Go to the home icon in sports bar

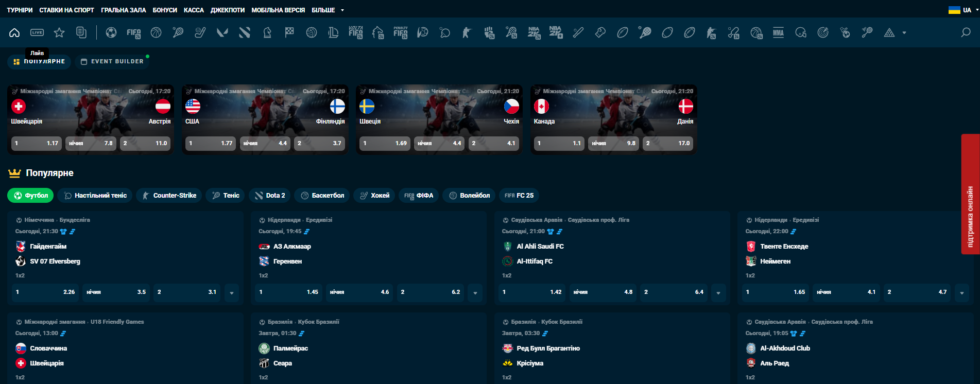[14, 33]
